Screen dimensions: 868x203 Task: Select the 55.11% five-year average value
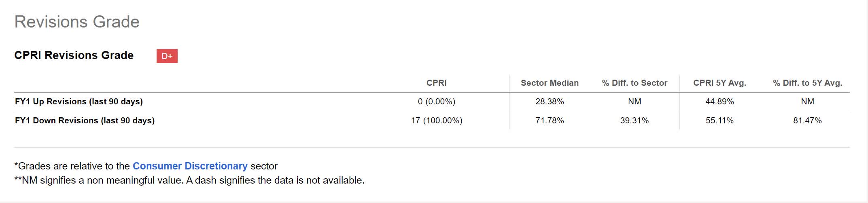click(x=719, y=121)
